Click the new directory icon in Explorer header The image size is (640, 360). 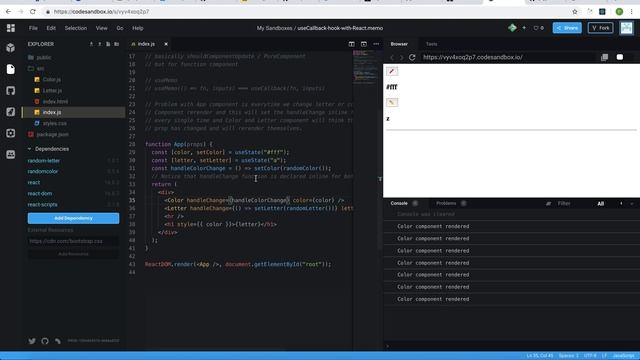[x=117, y=44]
